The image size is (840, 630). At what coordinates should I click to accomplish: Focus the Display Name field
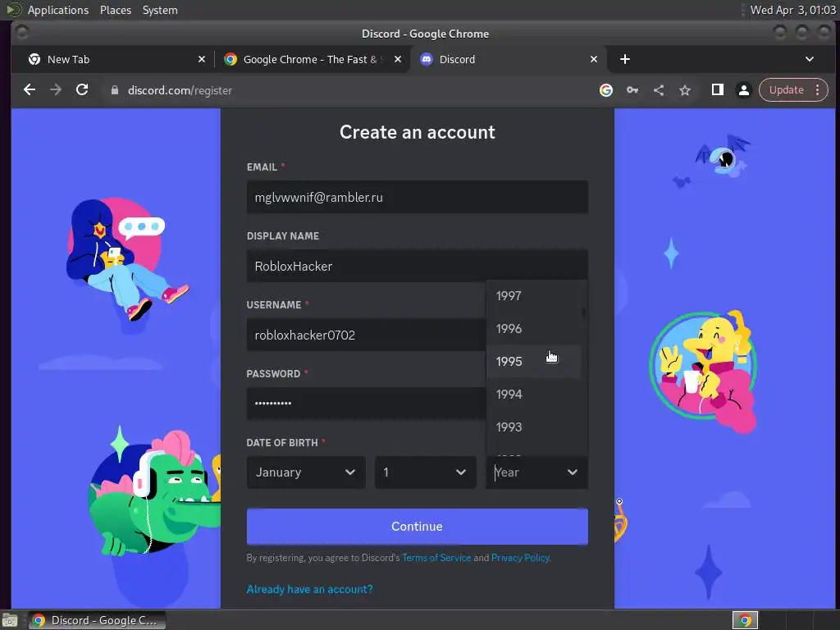coord(418,267)
